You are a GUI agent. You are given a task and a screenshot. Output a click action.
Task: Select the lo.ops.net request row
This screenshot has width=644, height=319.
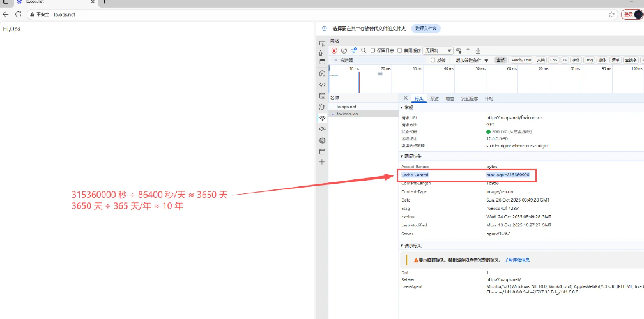tap(346, 107)
